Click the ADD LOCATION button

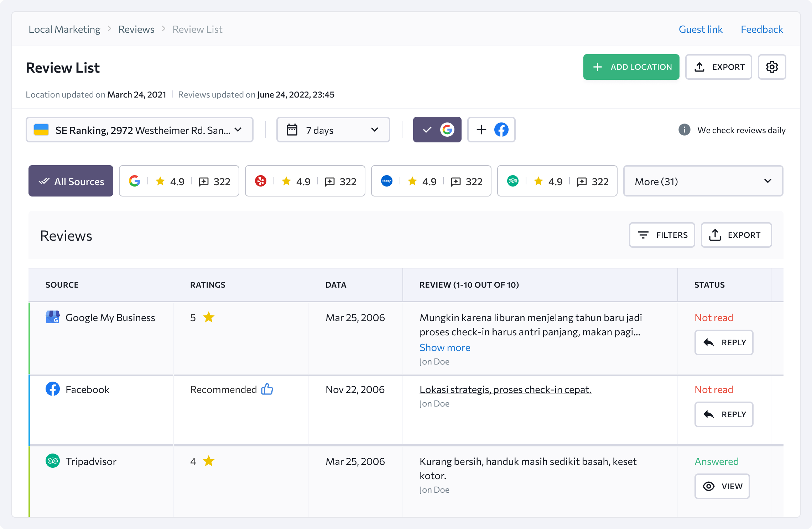click(631, 67)
